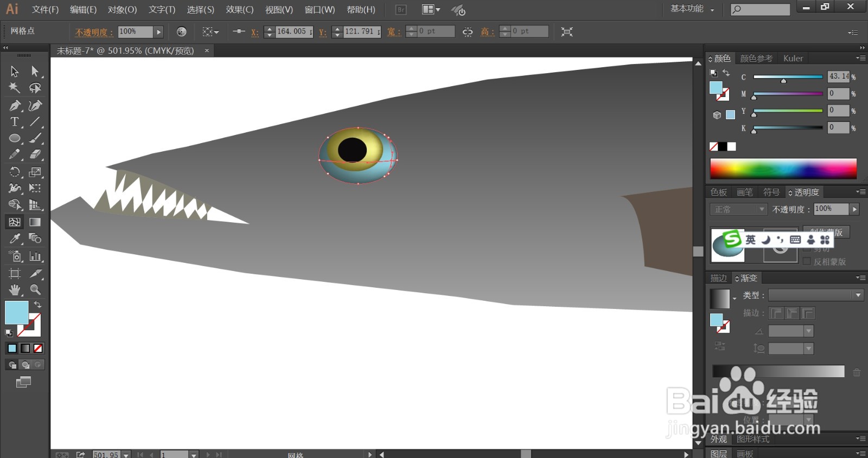The image size is (868, 458).
Task: Switch to the Kuler tab
Action: tap(793, 59)
